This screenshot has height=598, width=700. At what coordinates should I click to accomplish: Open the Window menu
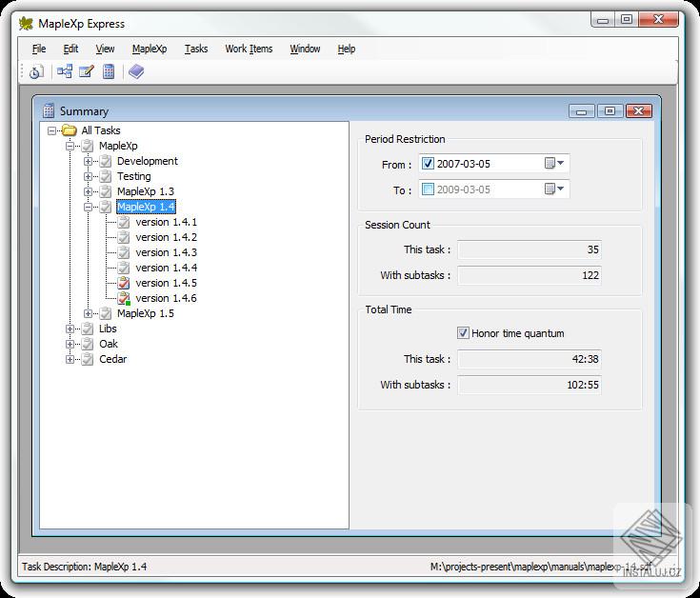point(305,49)
